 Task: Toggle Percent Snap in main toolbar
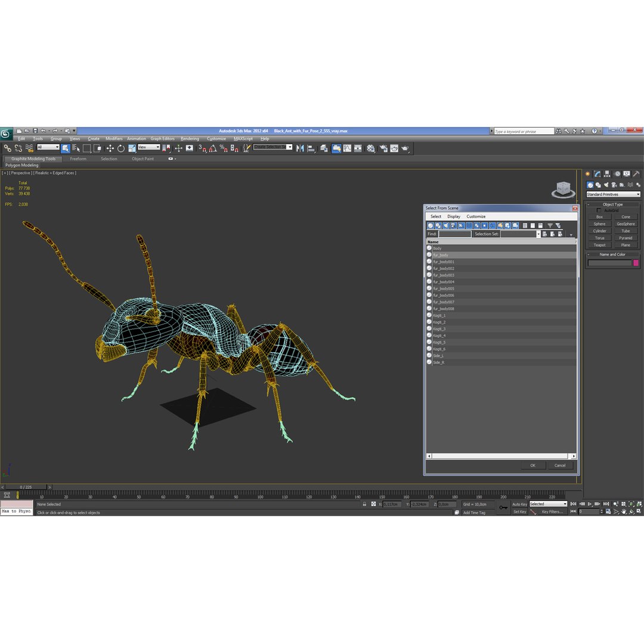pyautogui.click(x=224, y=148)
